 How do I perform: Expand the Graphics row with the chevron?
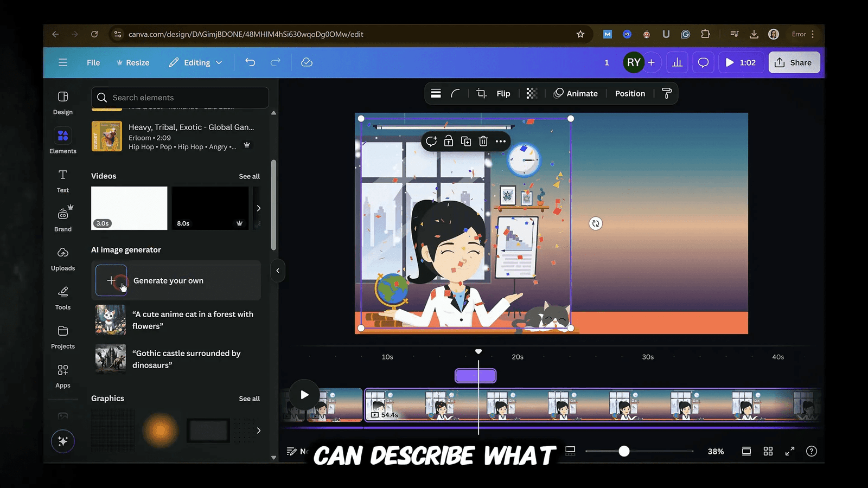[x=259, y=430]
